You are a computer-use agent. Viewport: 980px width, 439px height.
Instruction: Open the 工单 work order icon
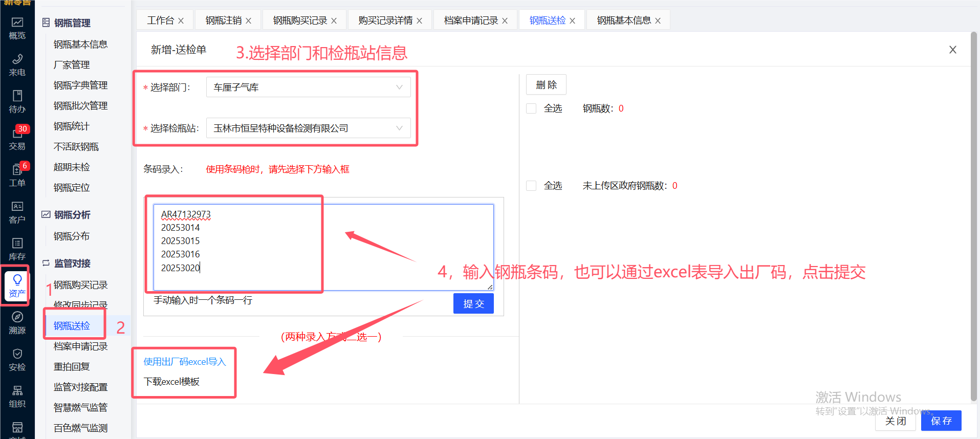[17, 175]
